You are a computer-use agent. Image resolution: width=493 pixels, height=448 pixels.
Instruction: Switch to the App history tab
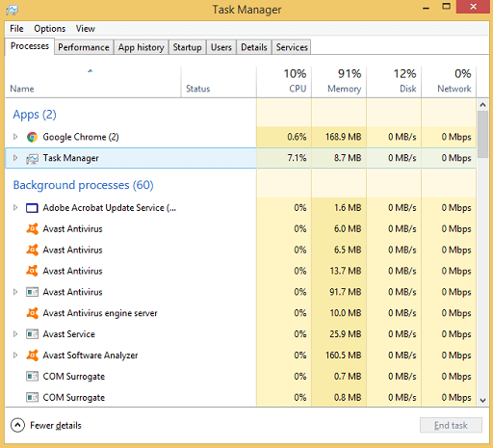coord(142,47)
